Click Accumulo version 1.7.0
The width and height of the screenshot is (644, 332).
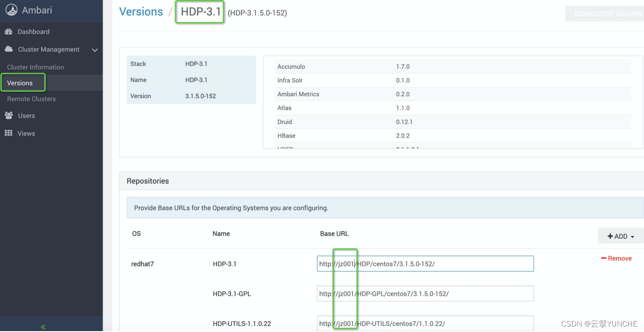402,66
